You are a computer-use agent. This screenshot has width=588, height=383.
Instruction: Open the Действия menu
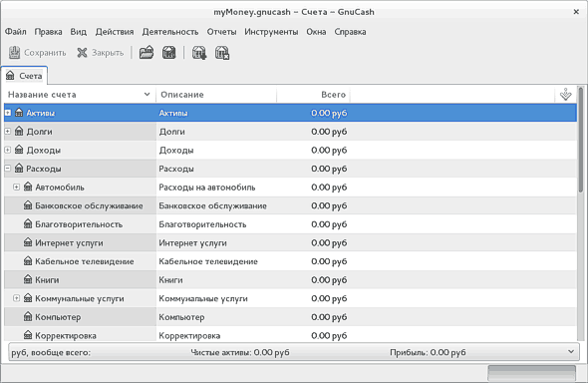(115, 32)
